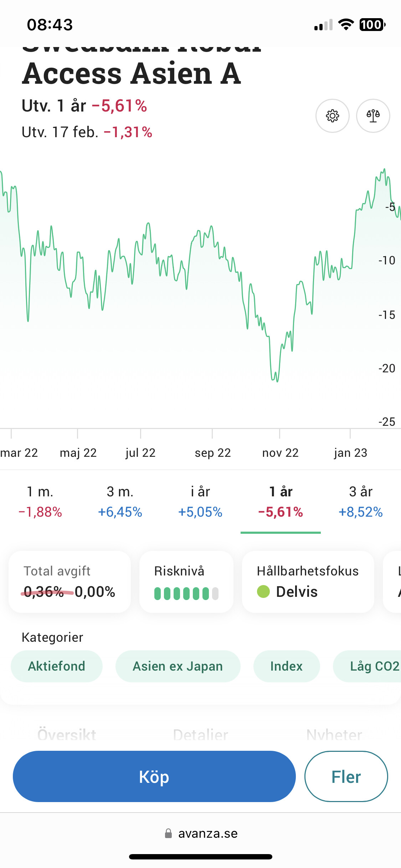Select the 1 år period

281,502
